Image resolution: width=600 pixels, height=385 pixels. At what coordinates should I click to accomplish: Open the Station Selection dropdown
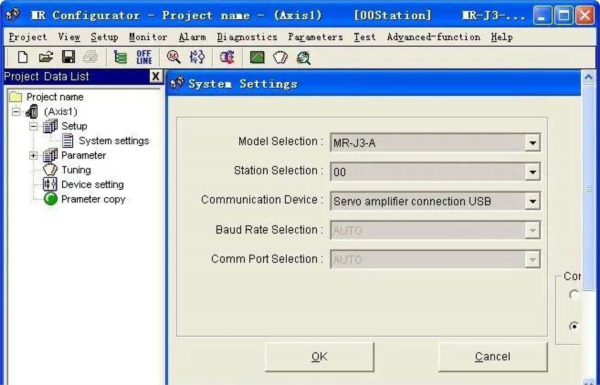[x=532, y=172]
